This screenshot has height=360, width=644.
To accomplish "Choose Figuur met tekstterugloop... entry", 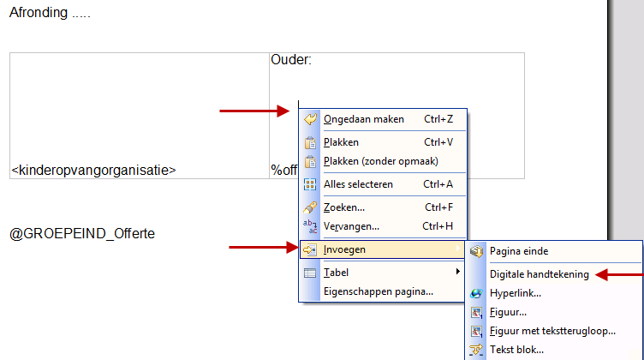I will (x=552, y=331).
